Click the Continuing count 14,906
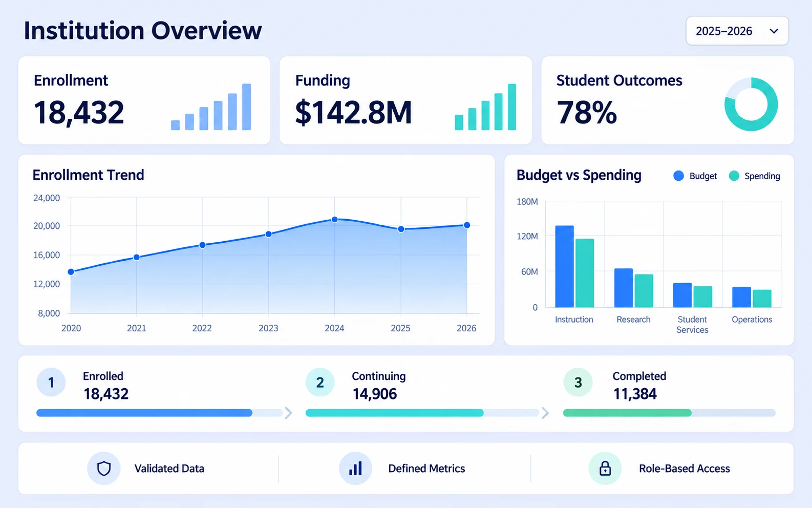This screenshot has height=508, width=812. [375, 394]
